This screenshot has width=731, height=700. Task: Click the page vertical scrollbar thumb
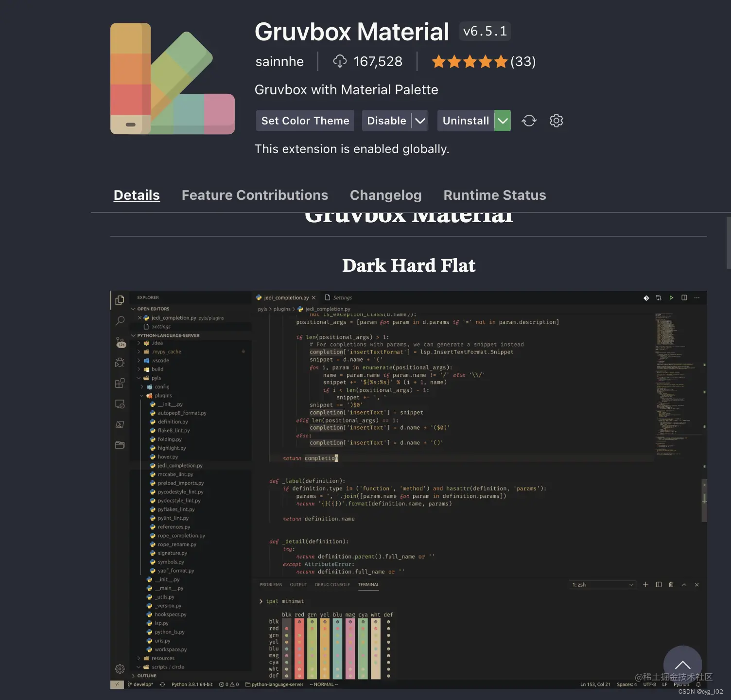(x=729, y=243)
